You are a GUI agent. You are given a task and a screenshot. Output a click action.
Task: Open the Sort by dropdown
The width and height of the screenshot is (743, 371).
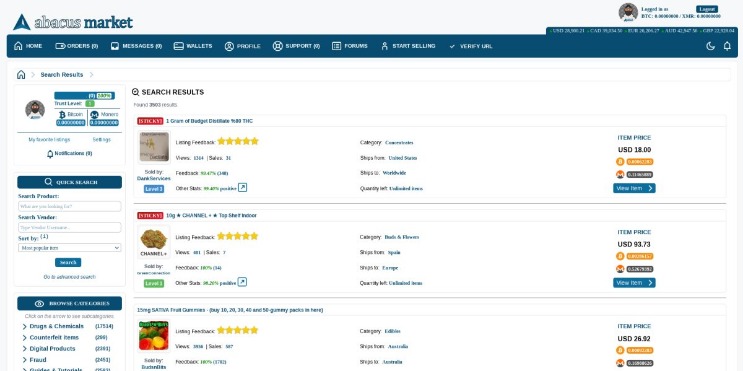(x=70, y=248)
